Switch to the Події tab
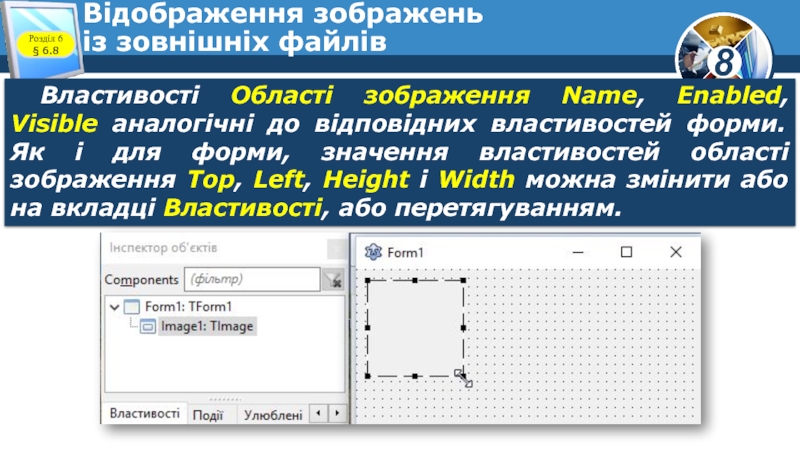 point(208,415)
